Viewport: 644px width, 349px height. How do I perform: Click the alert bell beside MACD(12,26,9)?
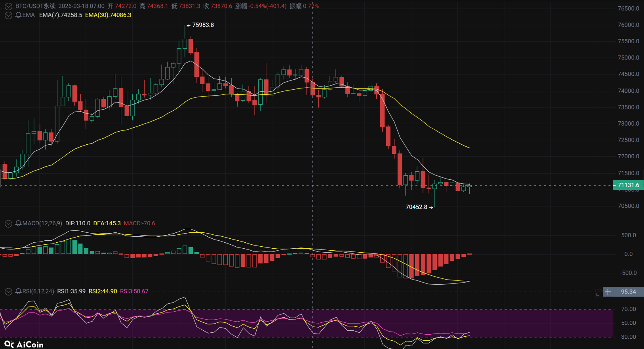tap(18, 224)
